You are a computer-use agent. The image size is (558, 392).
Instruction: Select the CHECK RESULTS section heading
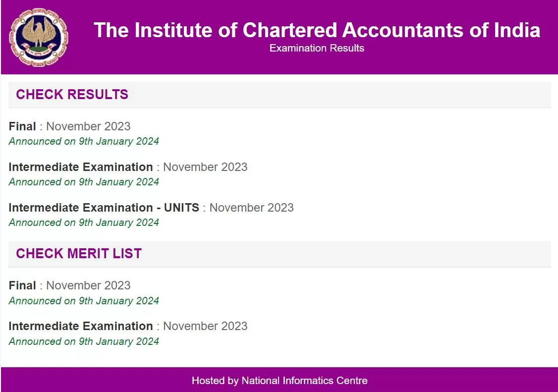[72, 94]
